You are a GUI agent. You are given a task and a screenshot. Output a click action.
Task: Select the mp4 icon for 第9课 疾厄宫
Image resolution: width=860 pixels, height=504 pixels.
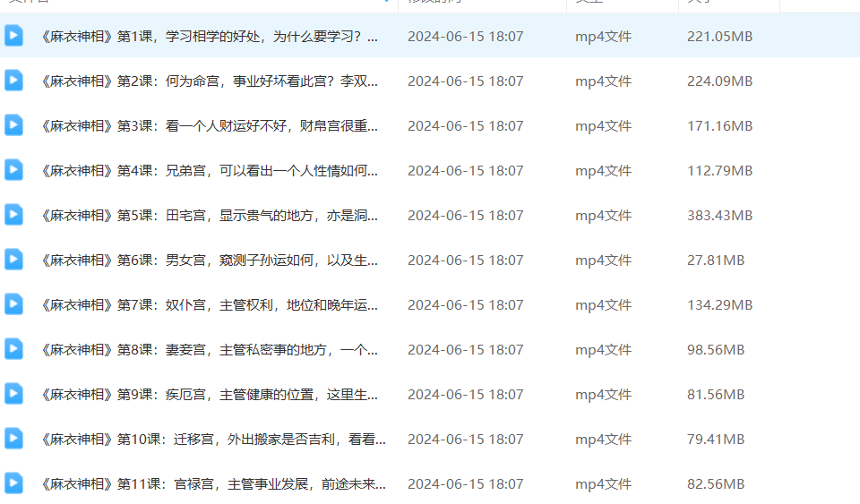13,394
